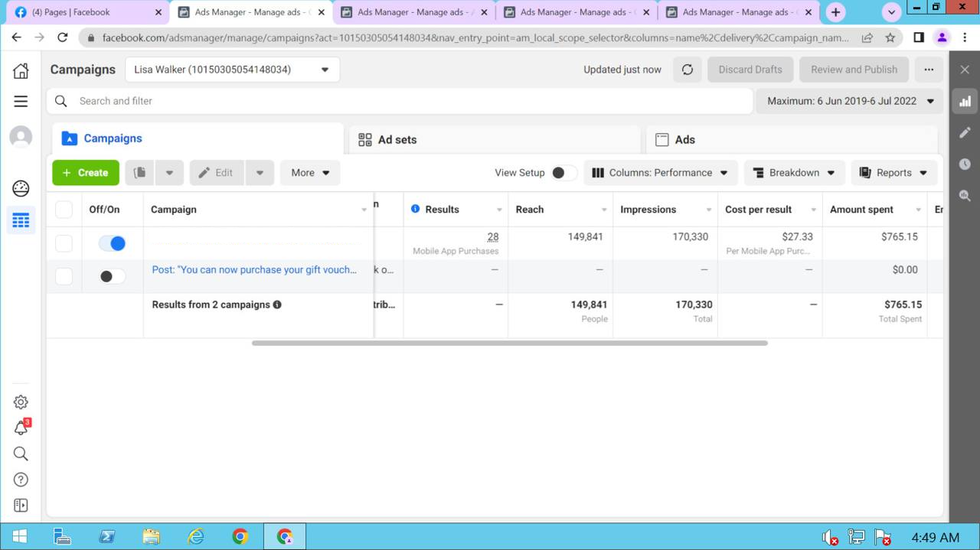
Task: Open the date range Maximum dropdown
Action: pos(850,101)
